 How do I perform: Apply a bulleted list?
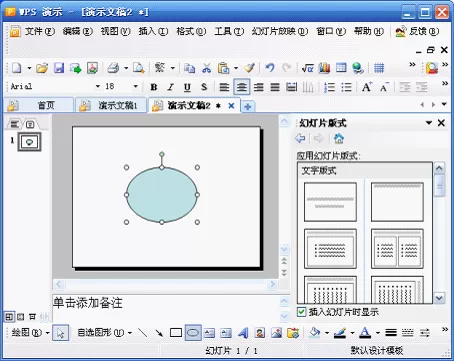point(346,87)
